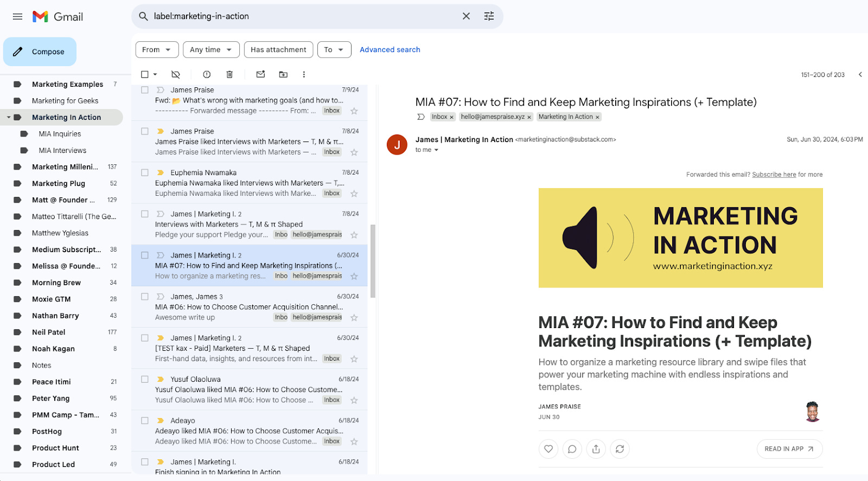
Task: Report spam using the exclamation icon
Action: click(207, 74)
